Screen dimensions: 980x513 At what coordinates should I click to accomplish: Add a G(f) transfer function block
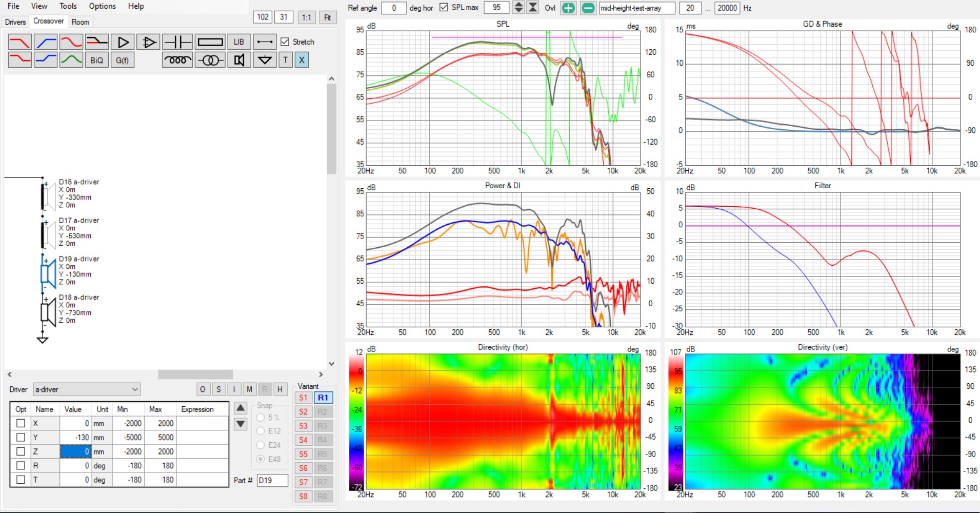click(x=123, y=60)
